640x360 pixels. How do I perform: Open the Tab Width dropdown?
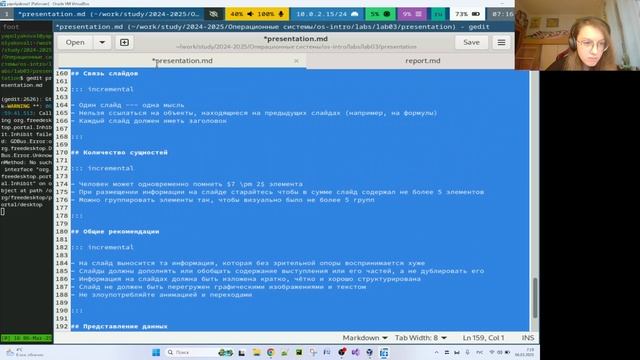[420, 338]
